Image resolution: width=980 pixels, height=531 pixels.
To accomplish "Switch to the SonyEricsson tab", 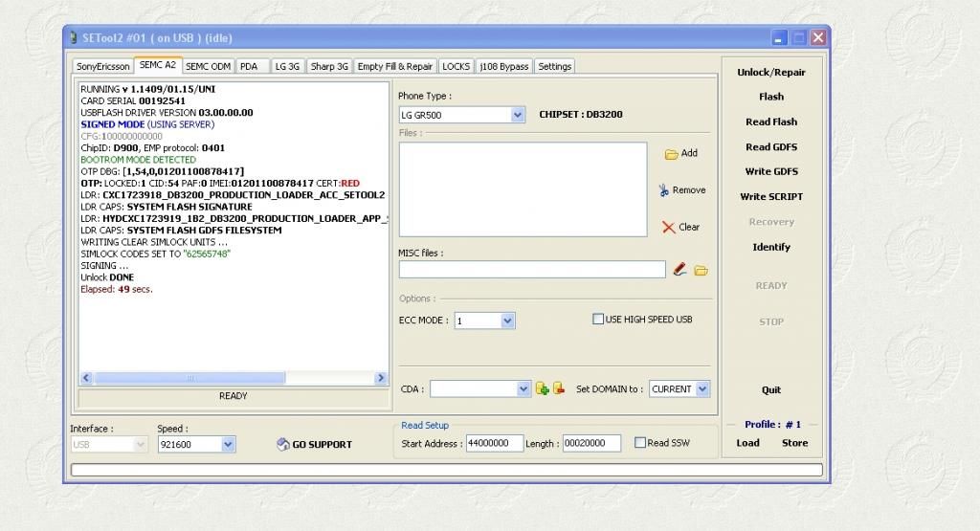I will click(x=103, y=66).
